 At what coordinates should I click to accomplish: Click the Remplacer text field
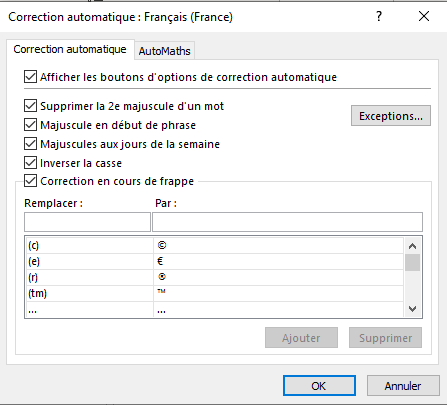pos(87,222)
